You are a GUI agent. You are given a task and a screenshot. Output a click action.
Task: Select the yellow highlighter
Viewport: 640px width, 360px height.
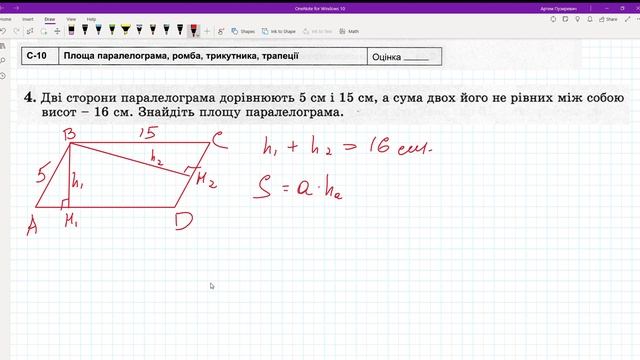coord(126,30)
